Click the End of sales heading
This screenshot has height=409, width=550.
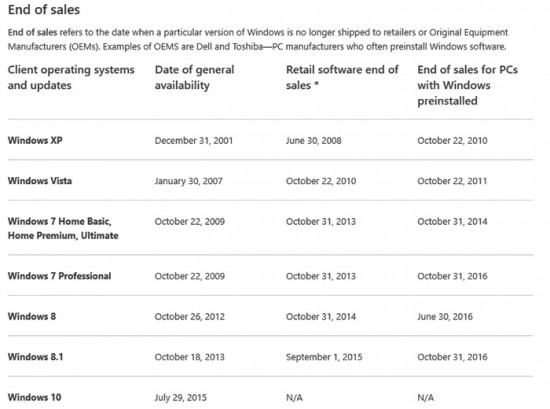pos(44,10)
